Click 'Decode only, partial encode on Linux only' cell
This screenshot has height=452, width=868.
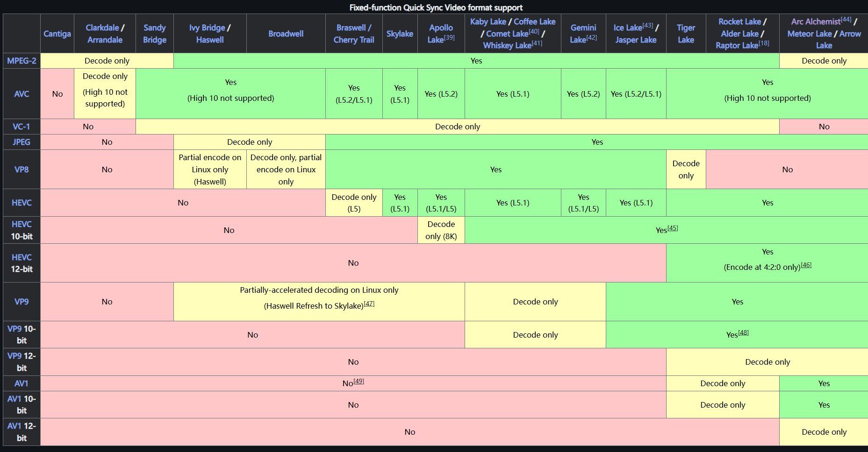click(286, 169)
